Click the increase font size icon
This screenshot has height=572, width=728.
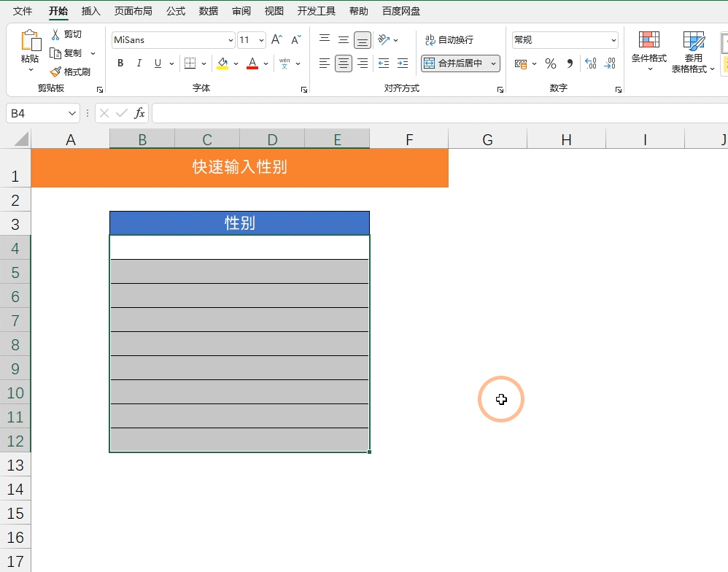(x=276, y=40)
